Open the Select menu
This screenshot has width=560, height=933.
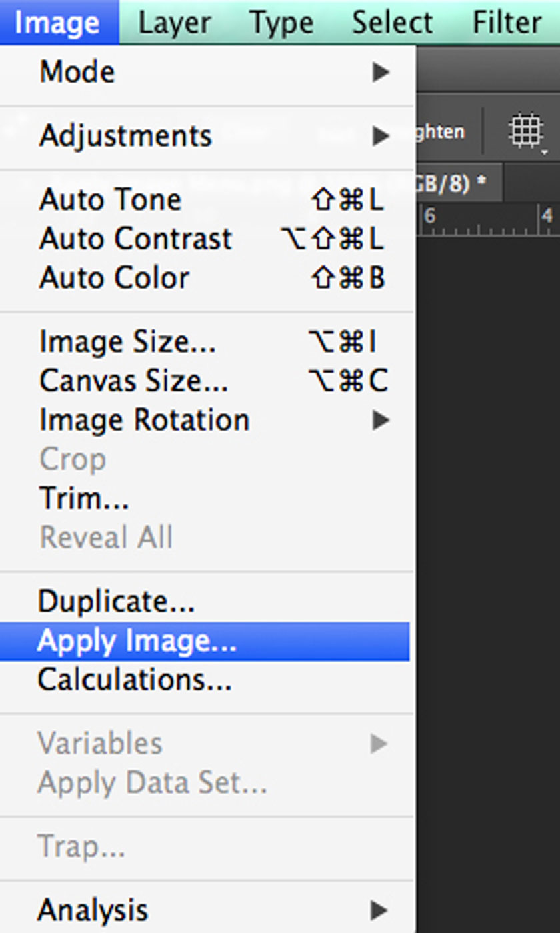click(x=393, y=22)
